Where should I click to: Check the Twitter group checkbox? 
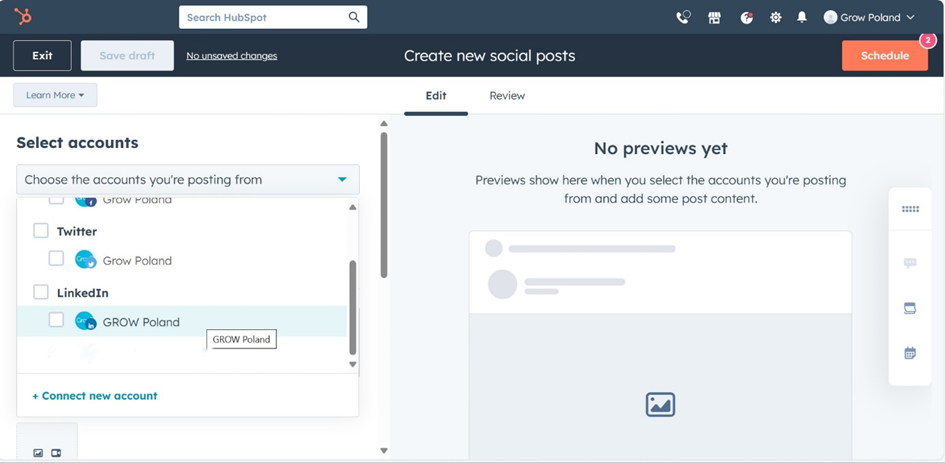(x=41, y=231)
